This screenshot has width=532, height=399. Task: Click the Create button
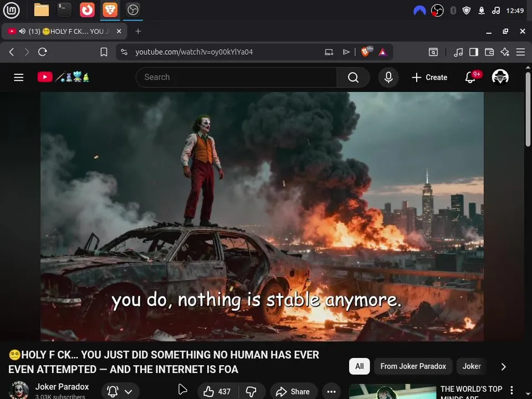[x=429, y=78]
